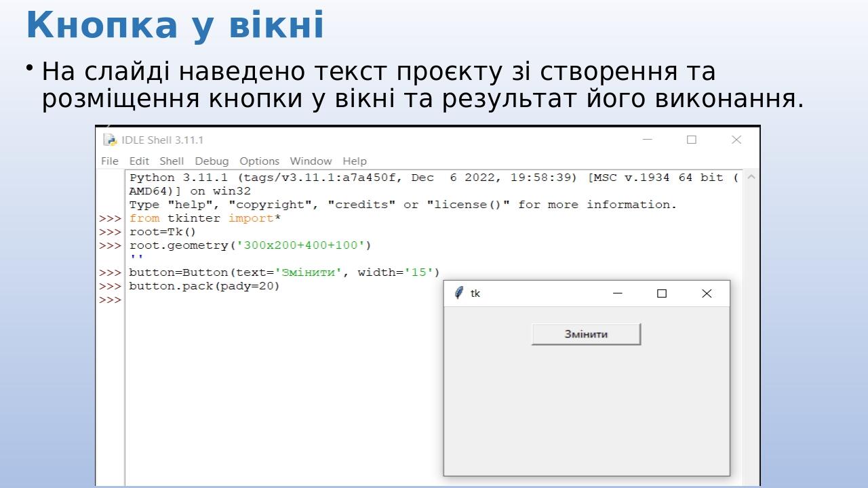This screenshot has height=488, width=868.
Task: Click the empty string output '' line
Action: pos(136,258)
